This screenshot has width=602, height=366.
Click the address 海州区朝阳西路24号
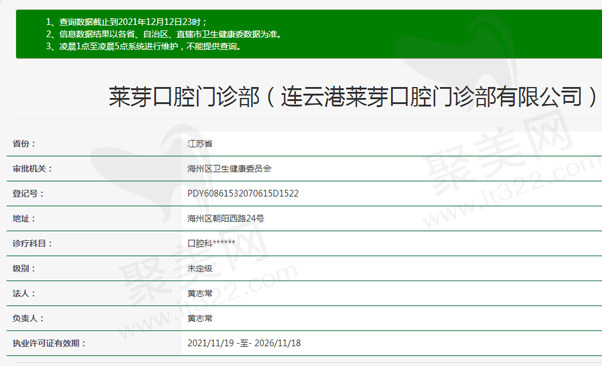pos(226,219)
